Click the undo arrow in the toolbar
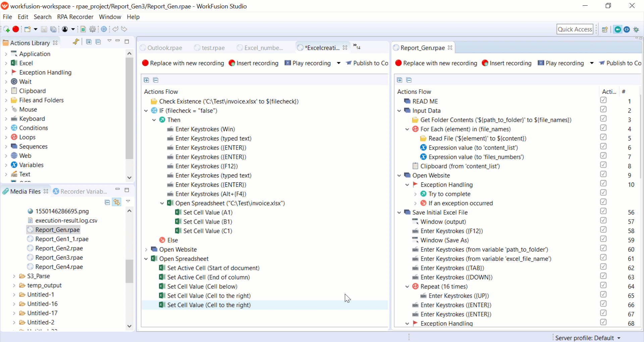 [x=115, y=29]
